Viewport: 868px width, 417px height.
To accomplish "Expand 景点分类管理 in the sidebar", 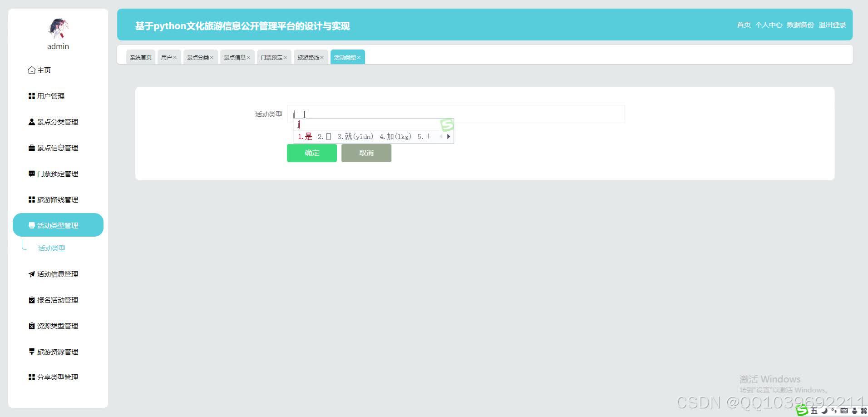I will (x=58, y=122).
